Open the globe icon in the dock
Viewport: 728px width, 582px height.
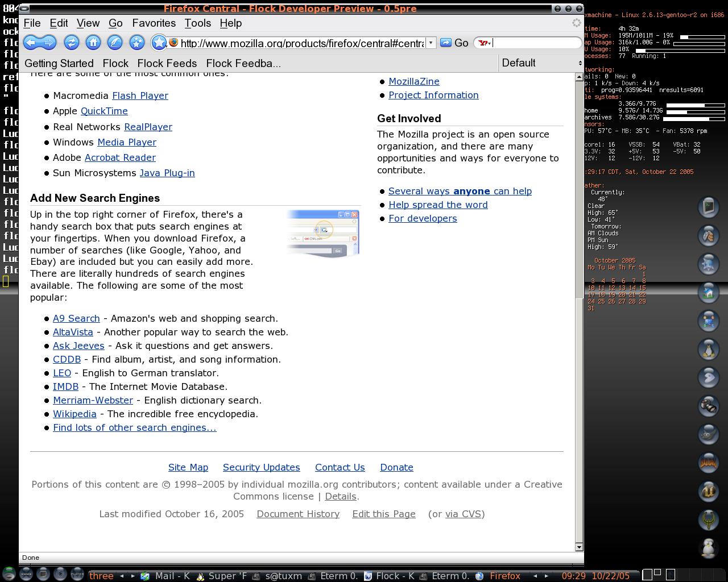(x=709, y=264)
